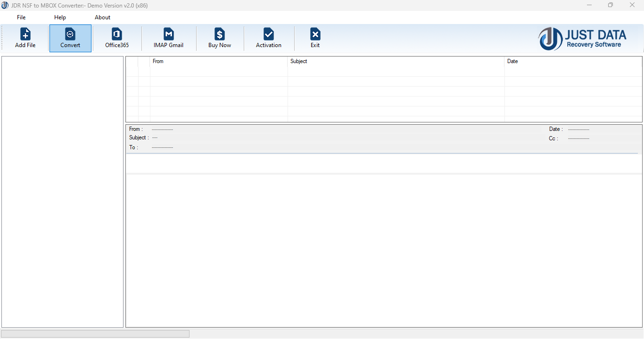Minimize the converter window

tap(589, 5)
